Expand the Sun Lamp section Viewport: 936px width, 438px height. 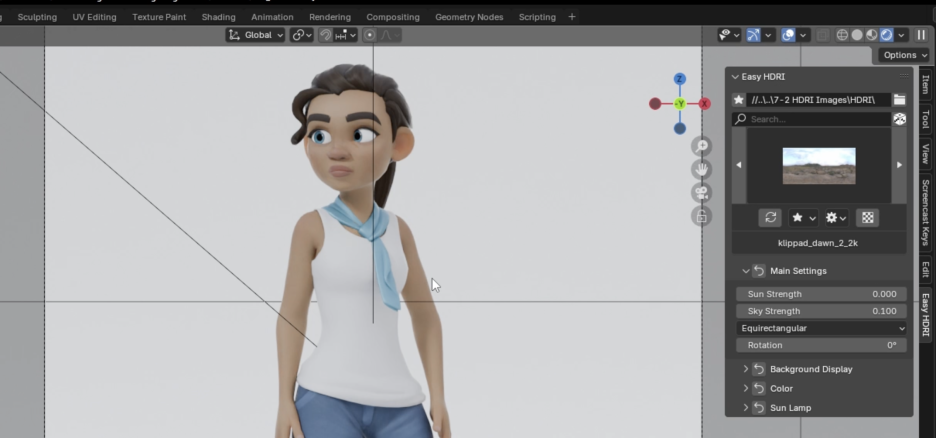pos(746,408)
